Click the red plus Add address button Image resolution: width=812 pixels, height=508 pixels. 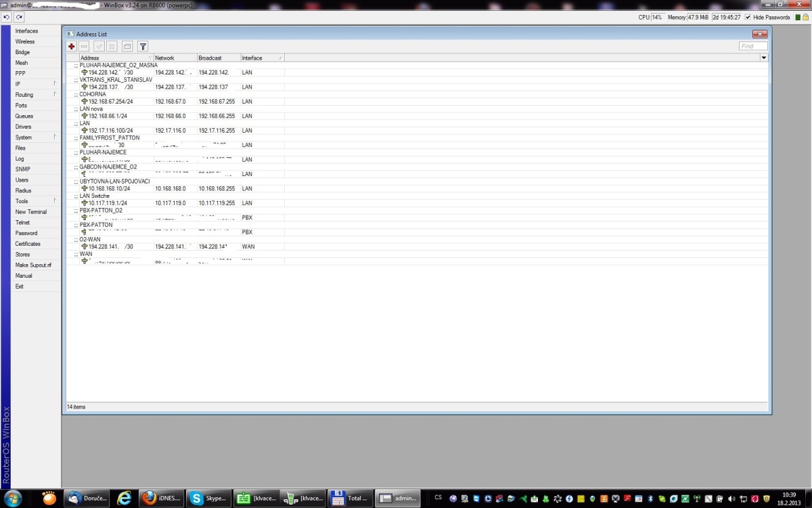[x=72, y=46]
